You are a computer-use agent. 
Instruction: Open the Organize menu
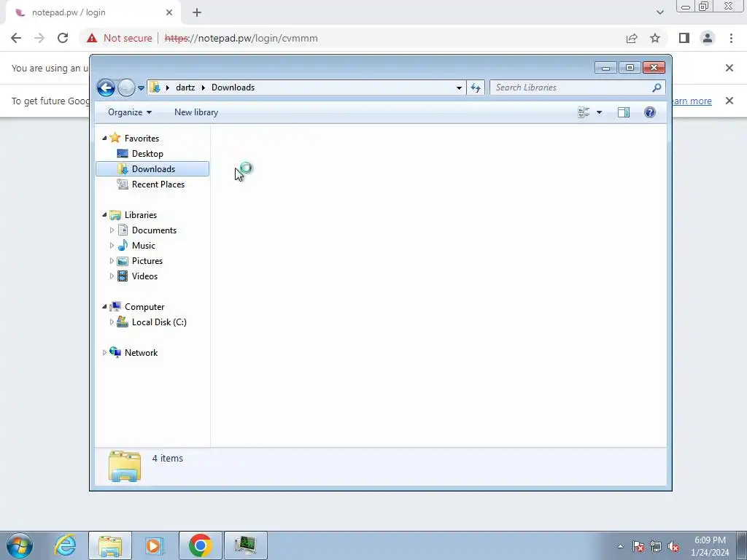[x=130, y=112]
